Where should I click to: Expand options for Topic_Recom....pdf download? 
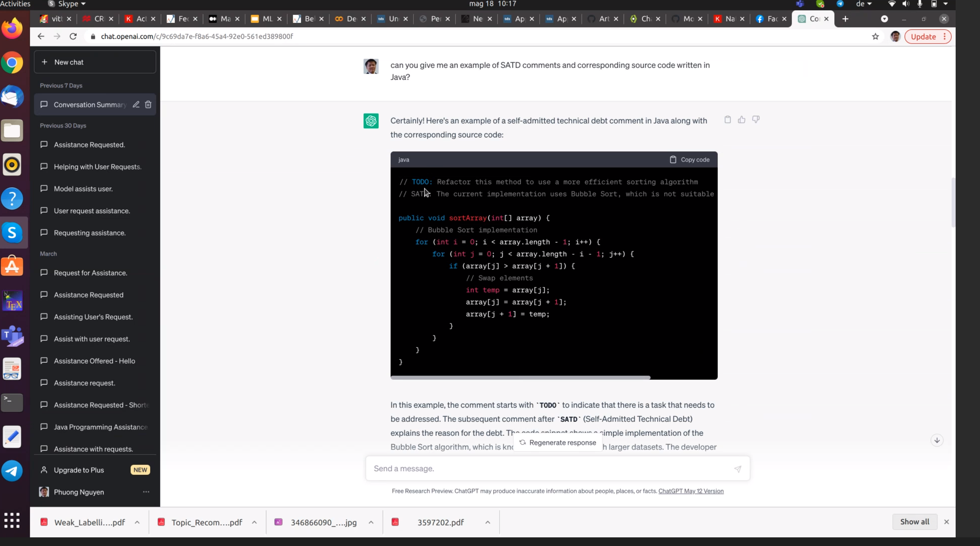pos(254,522)
